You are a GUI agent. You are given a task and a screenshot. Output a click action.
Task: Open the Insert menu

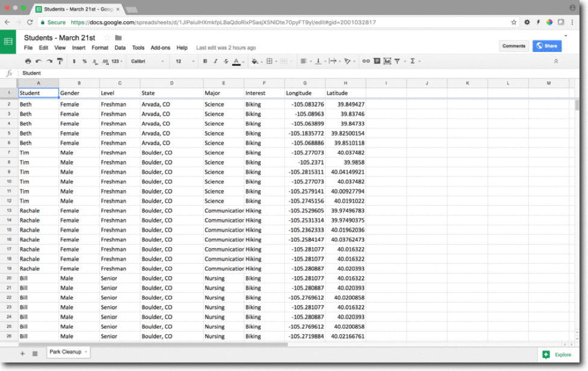79,48
